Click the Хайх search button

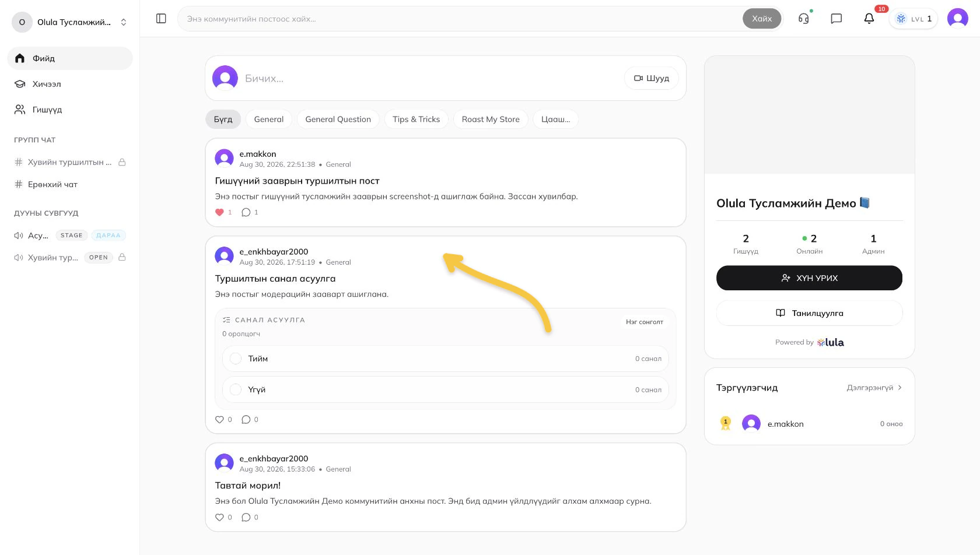coord(762,19)
